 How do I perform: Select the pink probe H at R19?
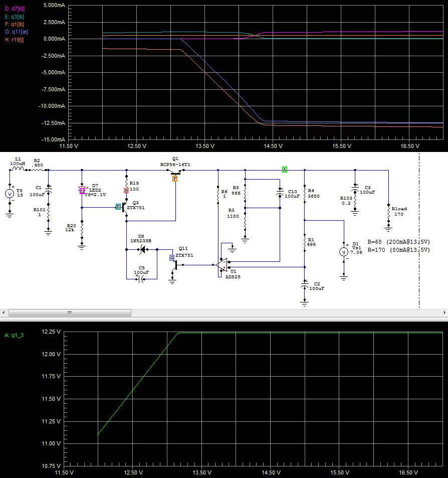[x=126, y=191]
